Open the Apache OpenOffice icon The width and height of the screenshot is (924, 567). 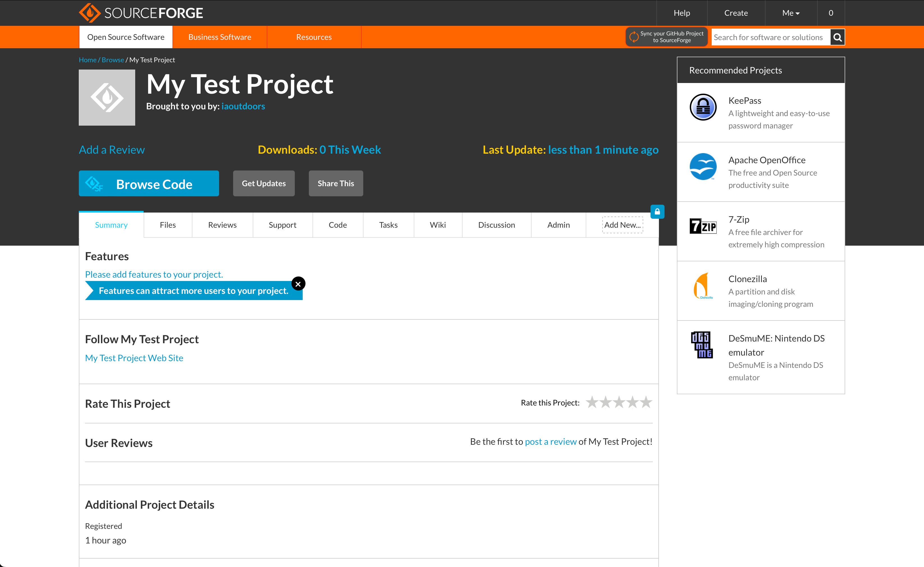click(703, 167)
